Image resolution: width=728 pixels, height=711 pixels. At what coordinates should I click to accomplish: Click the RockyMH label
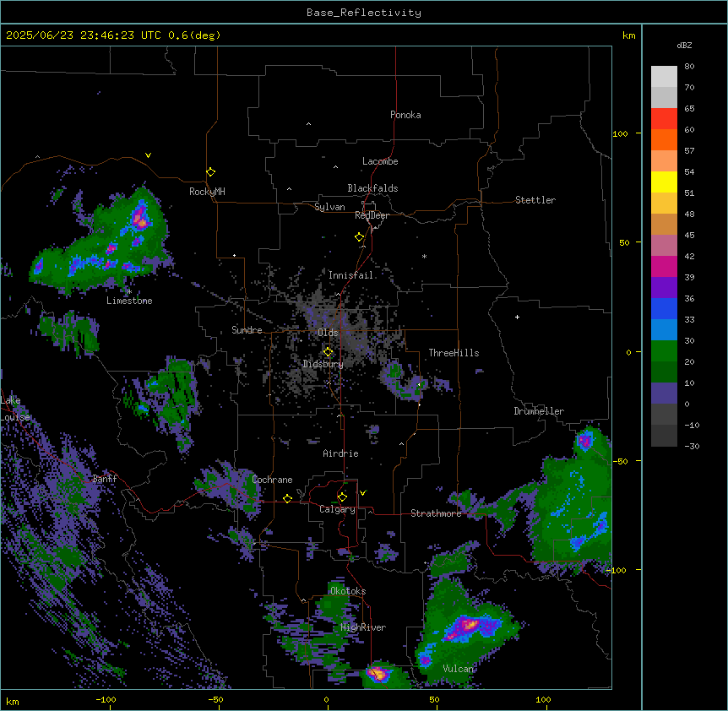[x=207, y=192]
